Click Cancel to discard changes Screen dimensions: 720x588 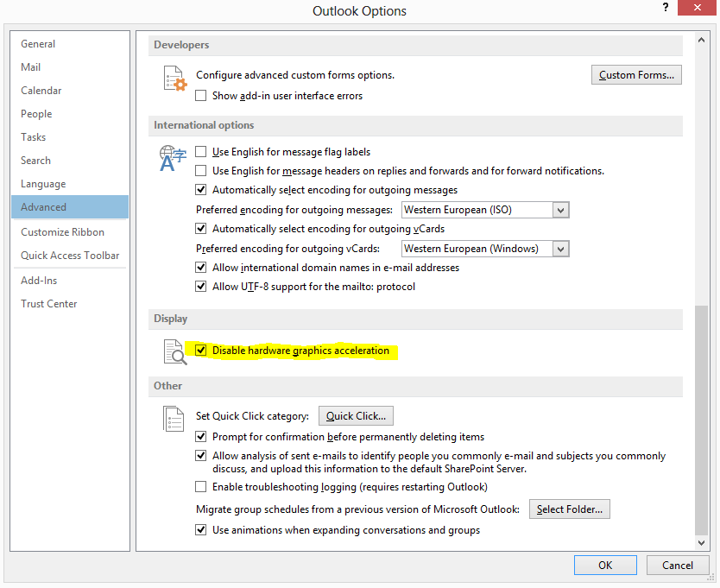tap(678, 565)
